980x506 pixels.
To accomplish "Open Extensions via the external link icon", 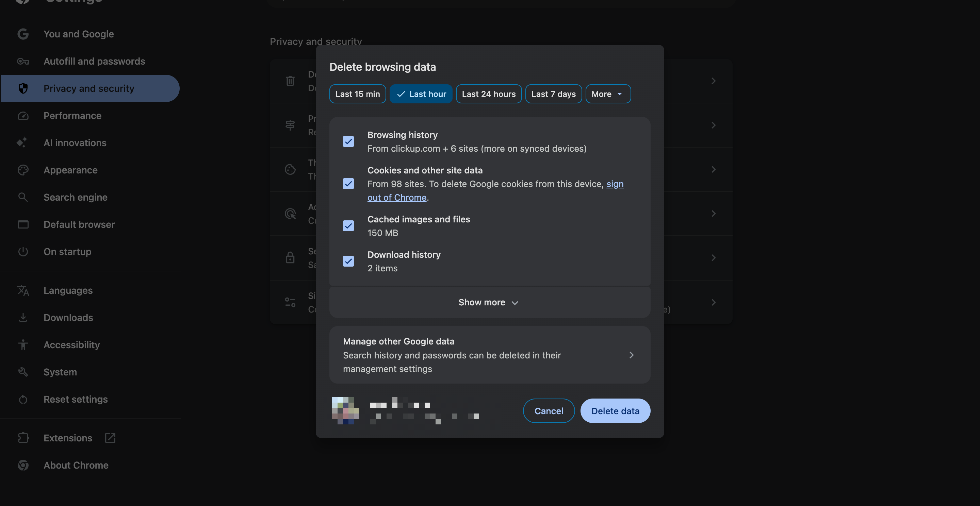I will pyautogui.click(x=110, y=438).
